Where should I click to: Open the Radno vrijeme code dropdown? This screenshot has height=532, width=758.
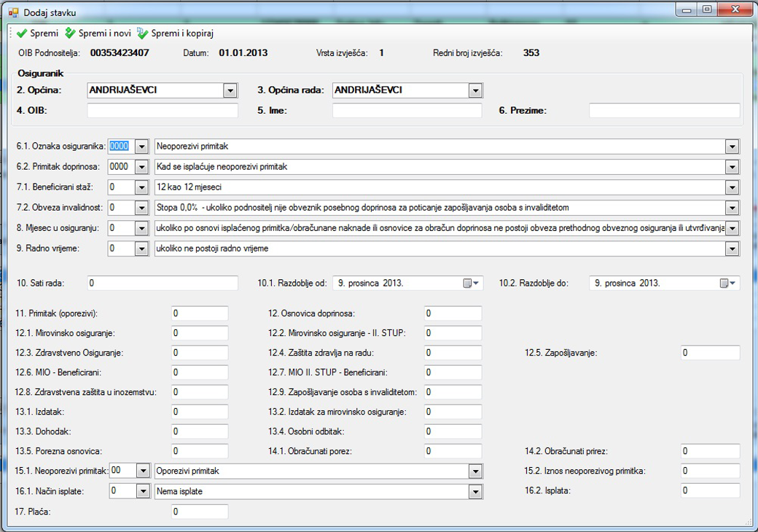click(141, 249)
